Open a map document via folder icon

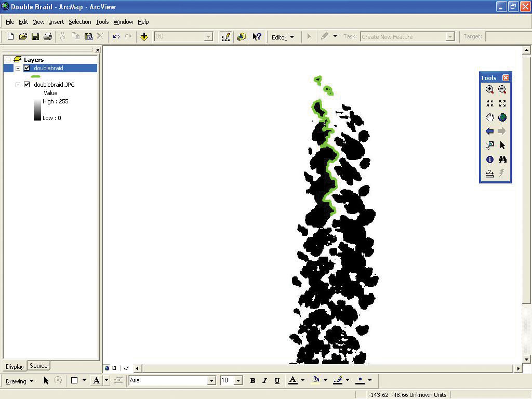(23, 36)
